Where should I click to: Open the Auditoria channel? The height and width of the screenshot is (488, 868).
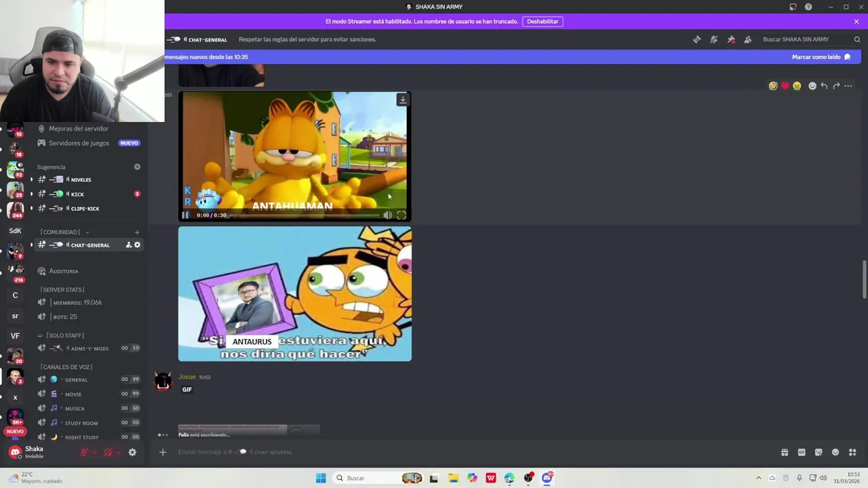tap(64, 271)
